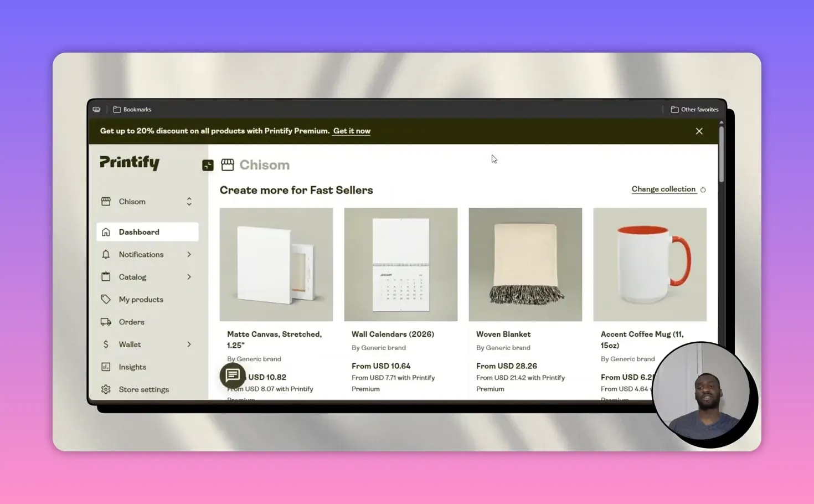Screen dimensions: 814x504
Task: Open Matte Canvas, Stretched product title
Action: 275,340
